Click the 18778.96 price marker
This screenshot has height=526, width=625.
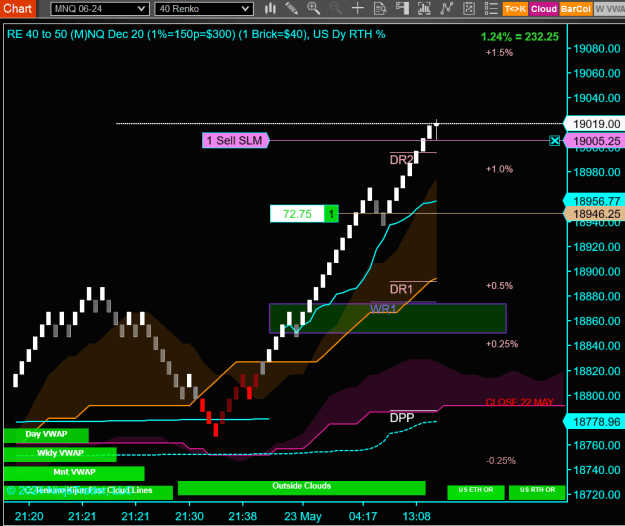click(594, 422)
